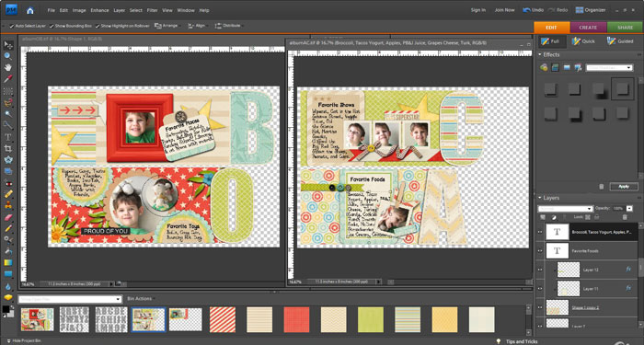This screenshot has width=644, height=345.
Task: Select the Gradient tool
Action: [x=7, y=262]
